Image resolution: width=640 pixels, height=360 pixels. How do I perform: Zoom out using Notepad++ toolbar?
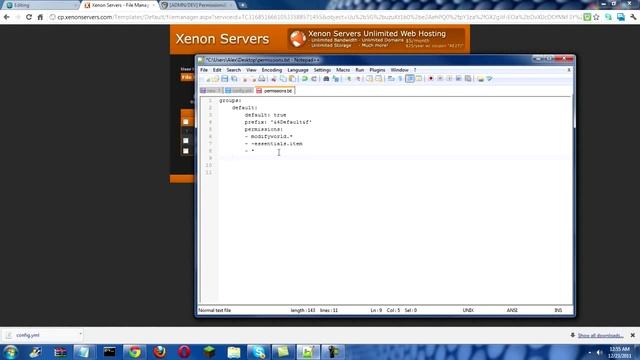[x=358, y=78]
